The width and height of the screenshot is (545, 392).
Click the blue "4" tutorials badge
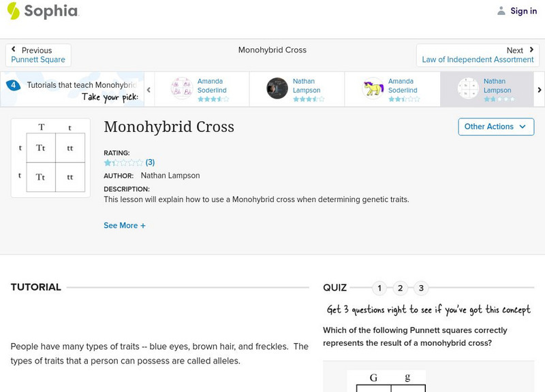[x=12, y=84]
